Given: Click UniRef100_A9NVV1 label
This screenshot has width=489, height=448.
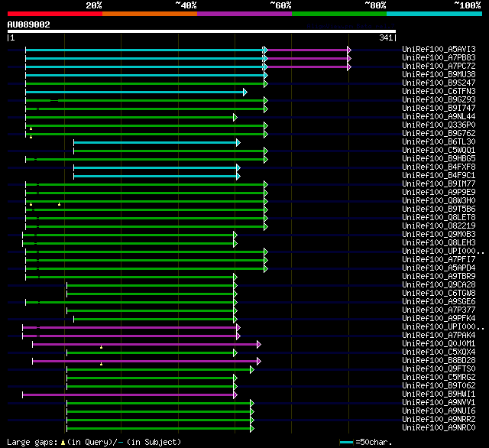Looking at the screenshot, I should (439, 403).
